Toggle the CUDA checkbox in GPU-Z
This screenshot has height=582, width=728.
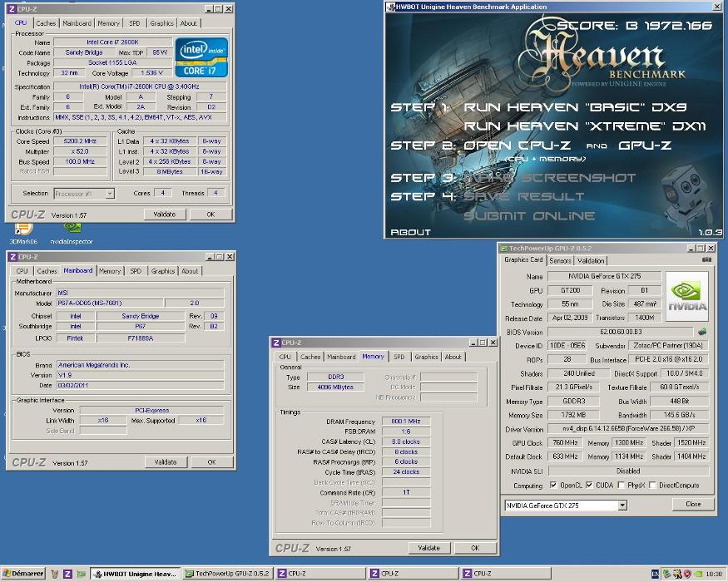[x=589, y=485]
